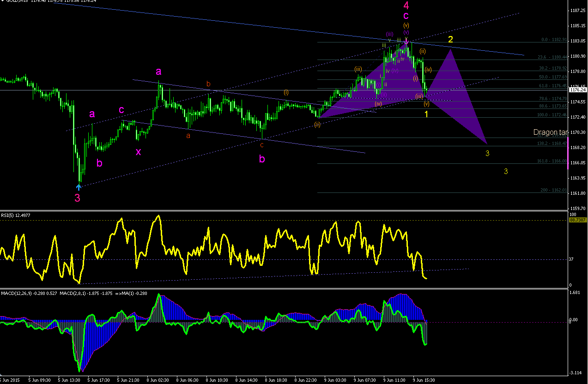Select the purple '(iii)' wave label
This screenshot has width=588, height=384.
click(x=389, y=34)
